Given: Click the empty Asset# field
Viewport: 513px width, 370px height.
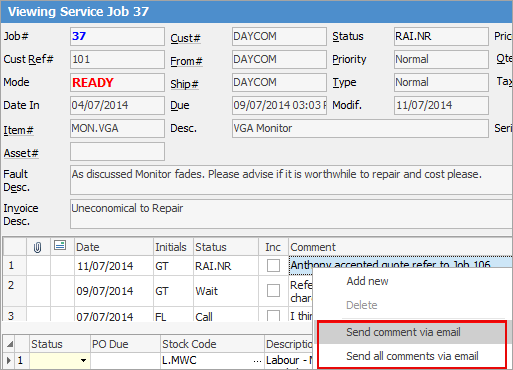Looking at the screenshot, I should 117,151.
